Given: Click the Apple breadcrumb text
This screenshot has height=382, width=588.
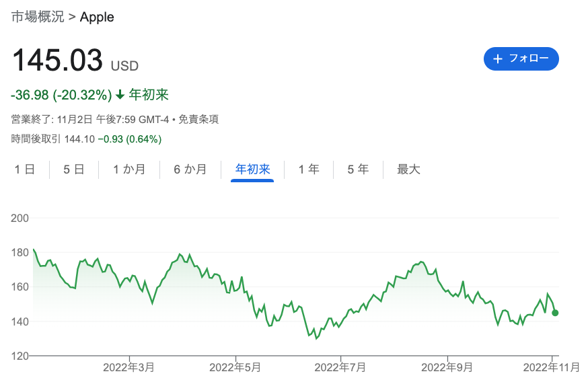Looking at the screenshot, I should tap(97, 17).
